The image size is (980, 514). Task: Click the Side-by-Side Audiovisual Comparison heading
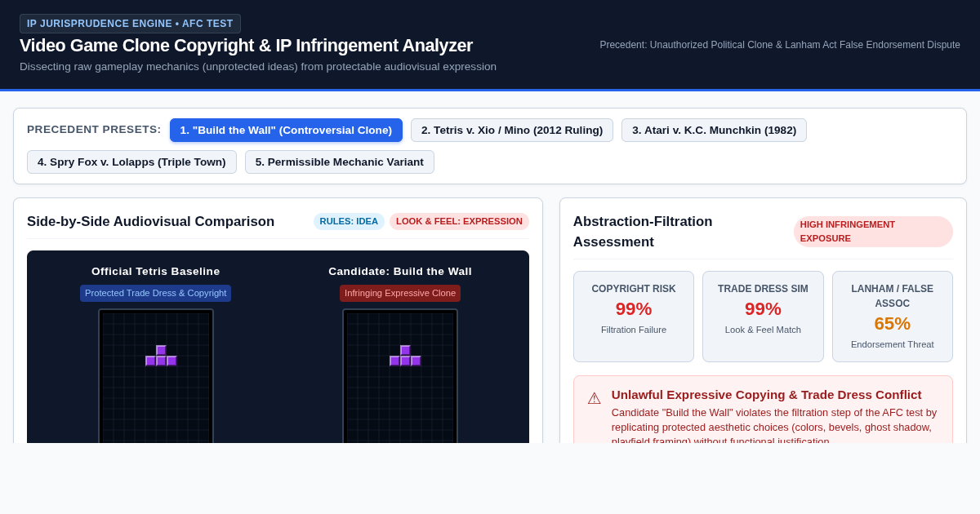click(151, 222)
